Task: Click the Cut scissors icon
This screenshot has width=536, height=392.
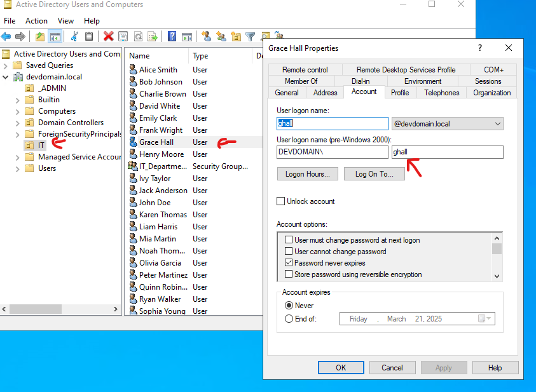Action: (x=74, y=36)
